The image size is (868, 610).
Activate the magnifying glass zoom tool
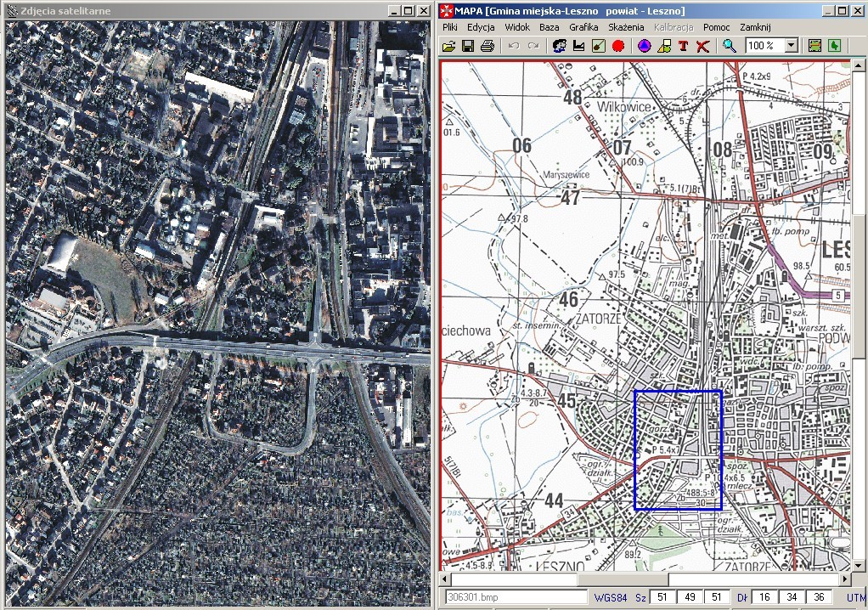729,46
